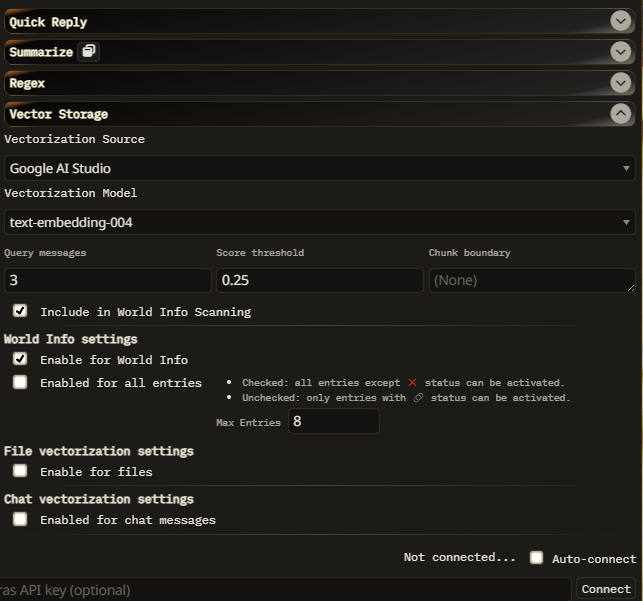The width and height of the screenshot is (643, 601).
Task: Click the Query messages input field
Action: [107, 280]
